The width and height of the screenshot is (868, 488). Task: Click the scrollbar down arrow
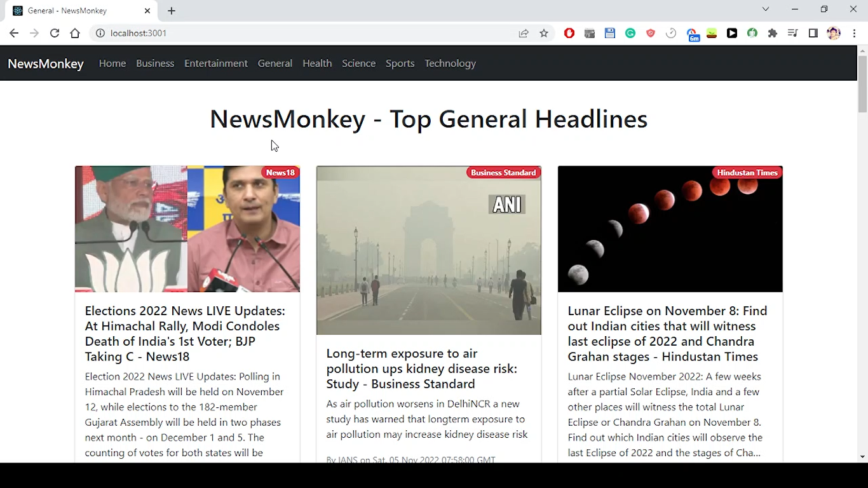862,457
